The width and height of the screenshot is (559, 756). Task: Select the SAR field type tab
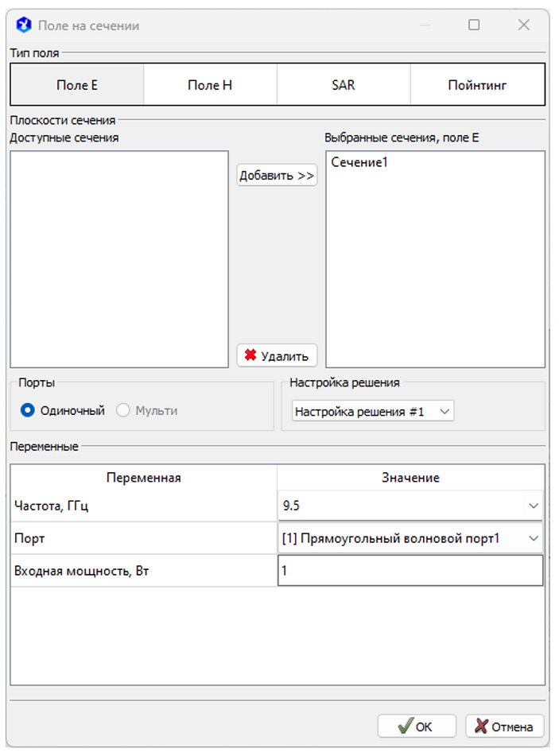point(344,85)
